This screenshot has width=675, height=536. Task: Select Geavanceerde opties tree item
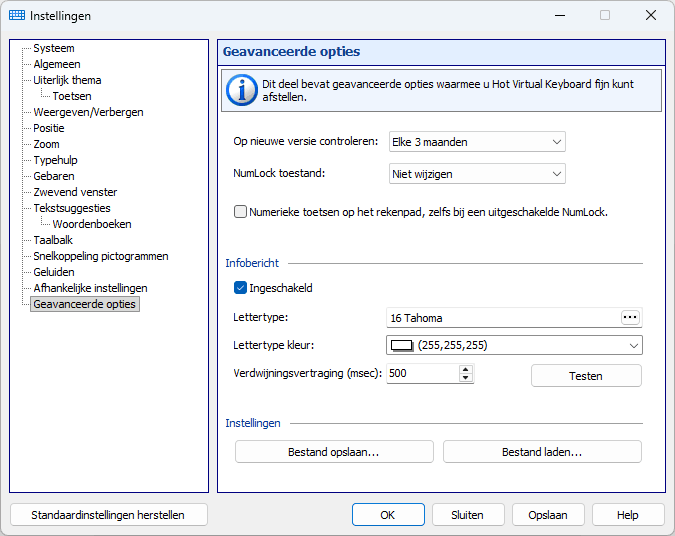click(84, 304)
